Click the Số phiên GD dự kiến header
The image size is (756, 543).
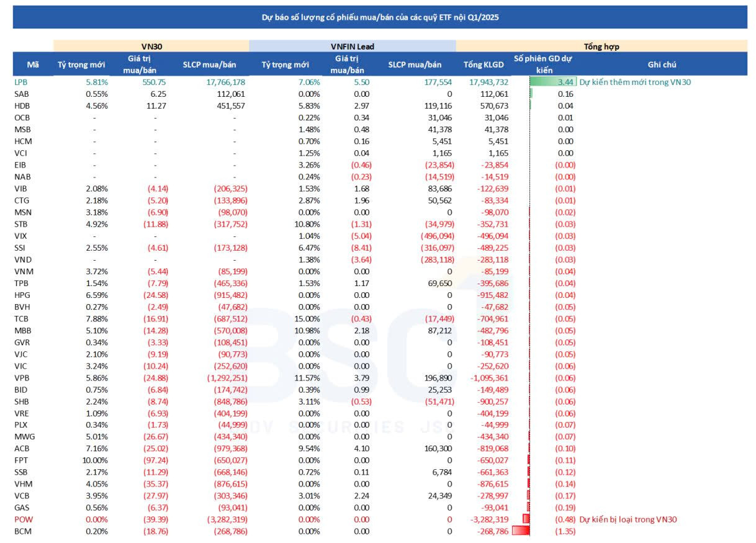pos(542,65)
